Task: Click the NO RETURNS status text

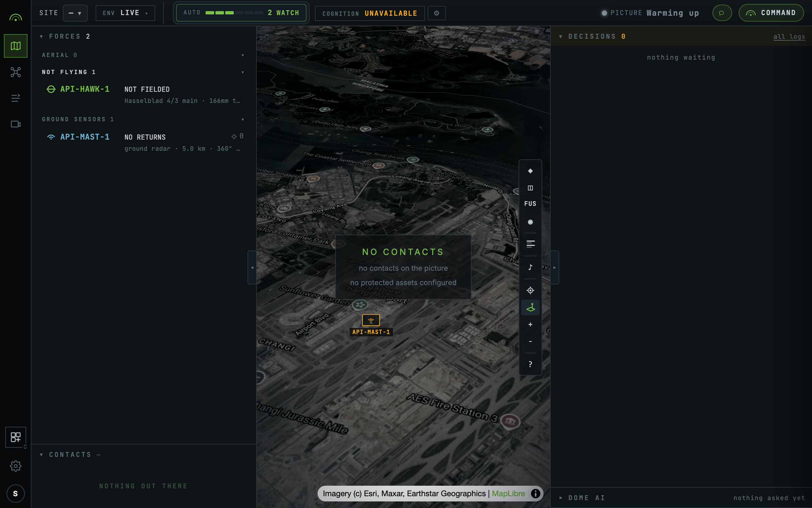Action: pos(145,137)
